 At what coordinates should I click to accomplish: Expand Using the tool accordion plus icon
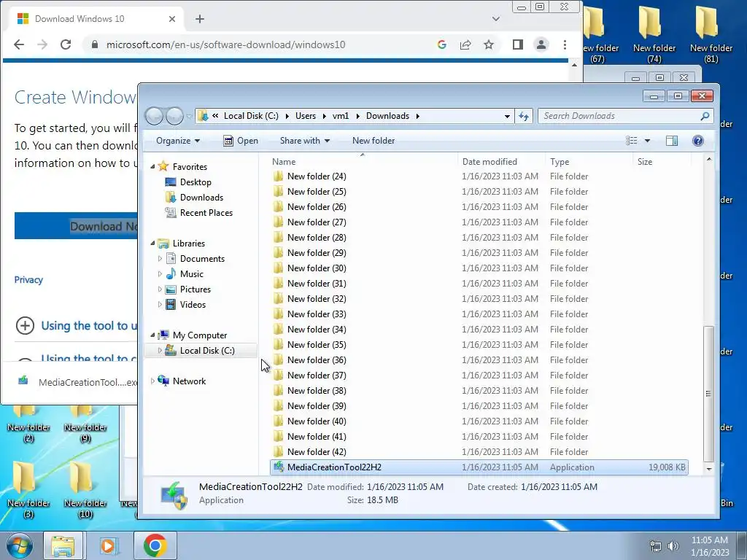25,326
